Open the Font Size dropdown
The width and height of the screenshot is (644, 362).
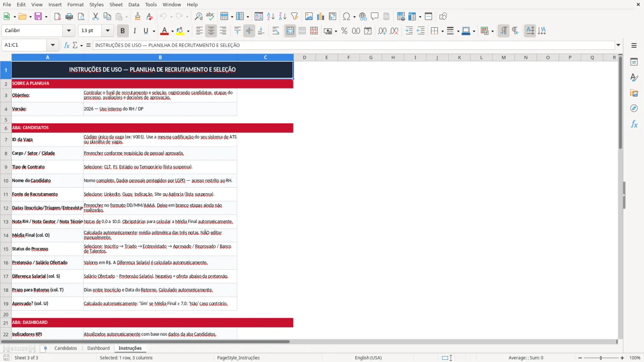107,31
